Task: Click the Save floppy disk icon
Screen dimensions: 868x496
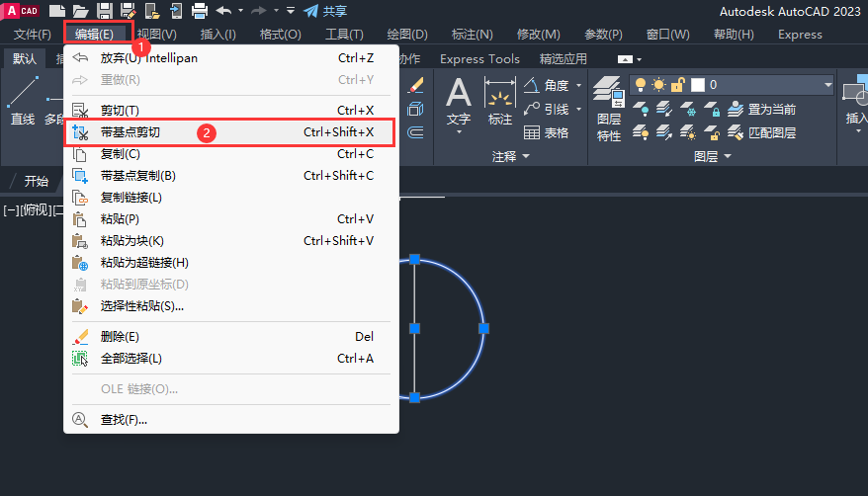Action: click(105, 11)
